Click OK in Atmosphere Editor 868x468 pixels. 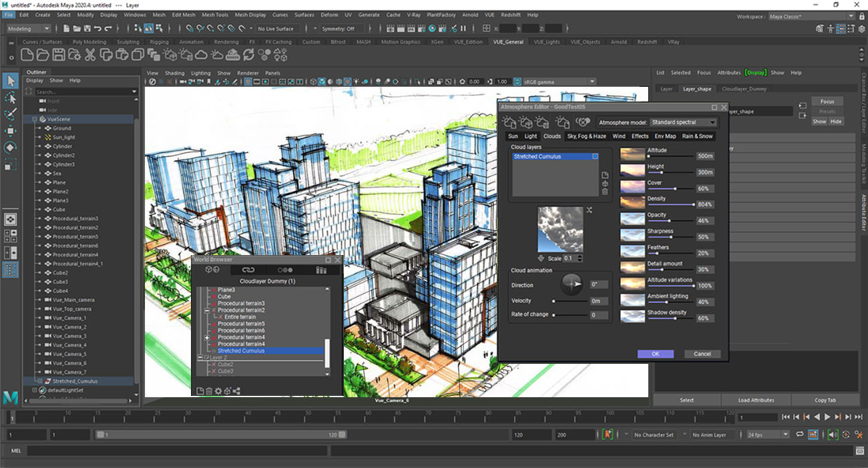click(x=655, y=354)
